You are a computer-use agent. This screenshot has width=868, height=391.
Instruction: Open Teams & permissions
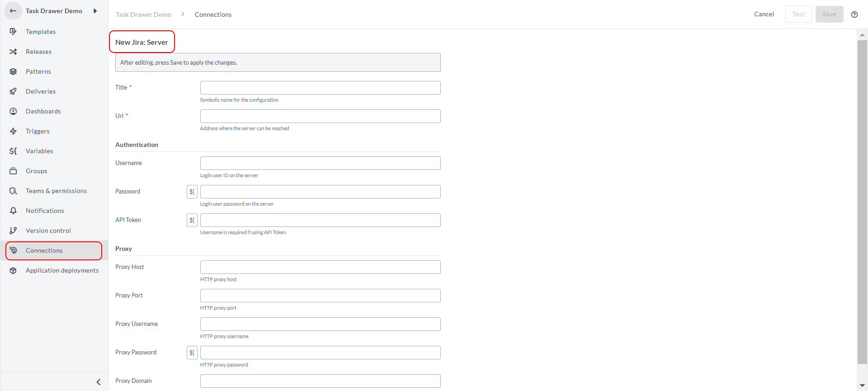(54, 191)
